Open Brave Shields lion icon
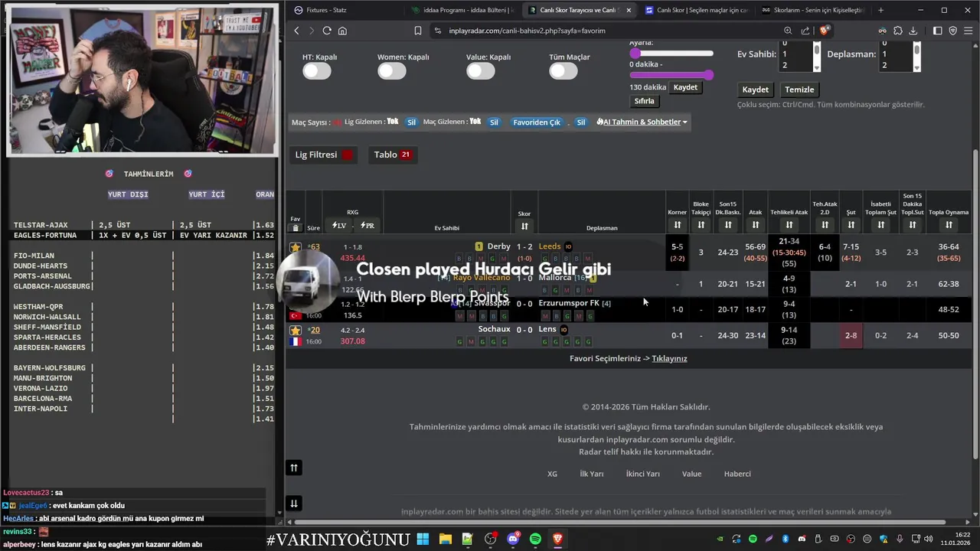The width and height of the screenshot is (980, 551). point(824,31)
